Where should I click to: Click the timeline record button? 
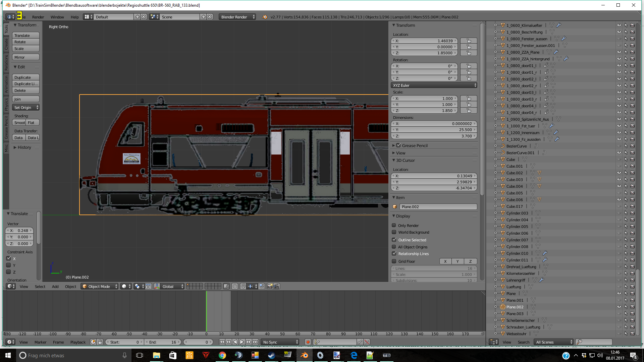pos(308,342)
